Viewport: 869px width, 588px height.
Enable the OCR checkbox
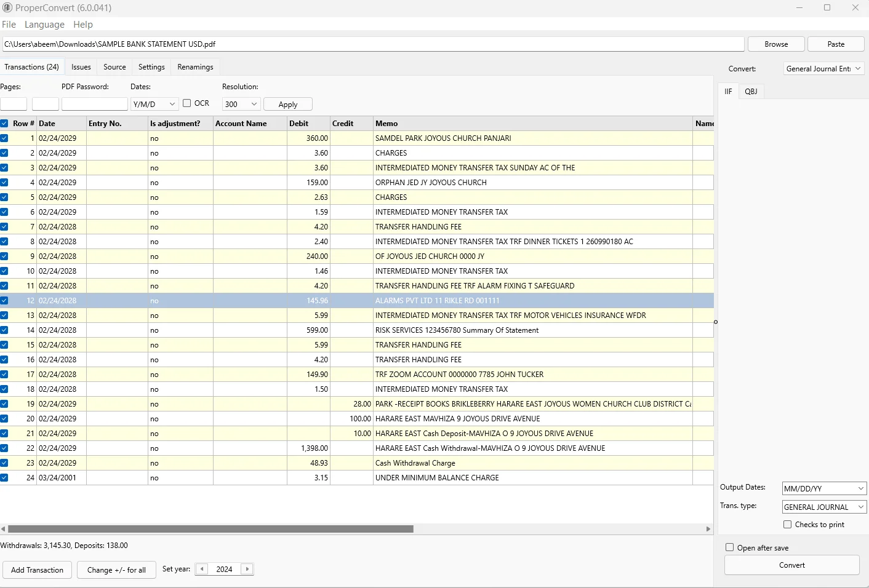187,103
